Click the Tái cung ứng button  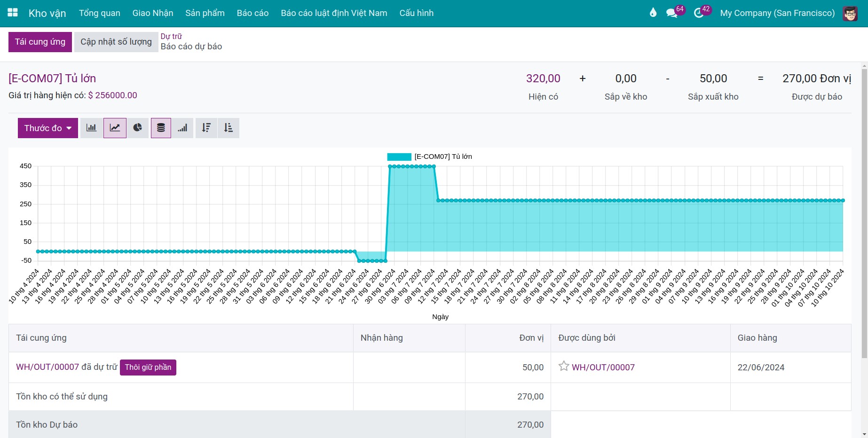(40, 42)
